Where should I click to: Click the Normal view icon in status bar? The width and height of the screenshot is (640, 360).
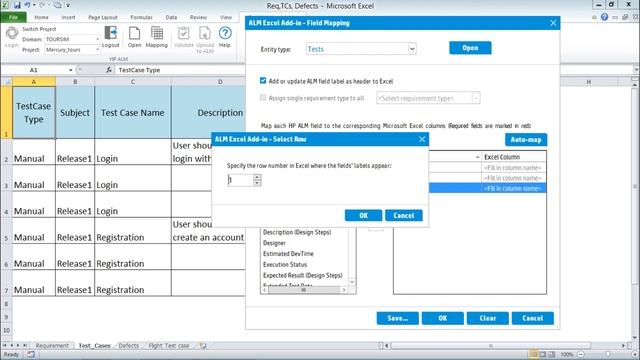pos(533,354)
